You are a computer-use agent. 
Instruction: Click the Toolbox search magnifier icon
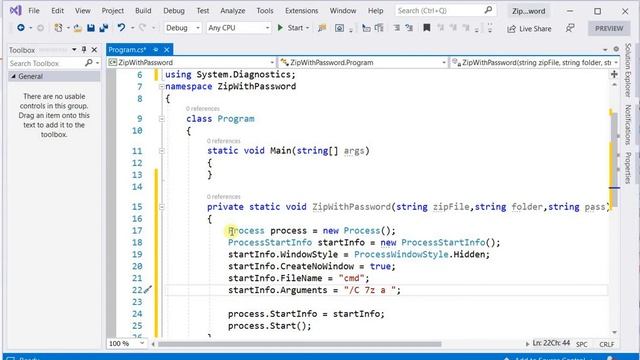(x=89, y=63)
